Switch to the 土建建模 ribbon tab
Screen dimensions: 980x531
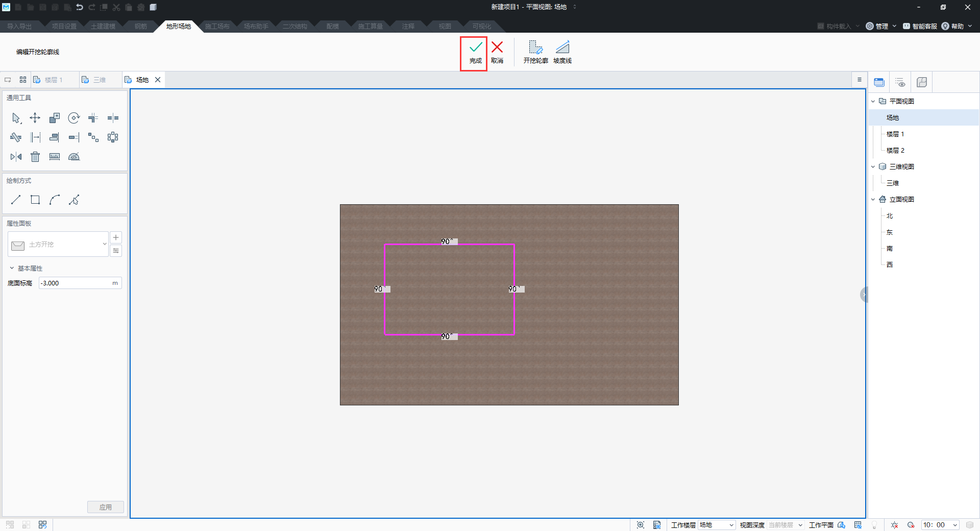[x=103, y=26]
